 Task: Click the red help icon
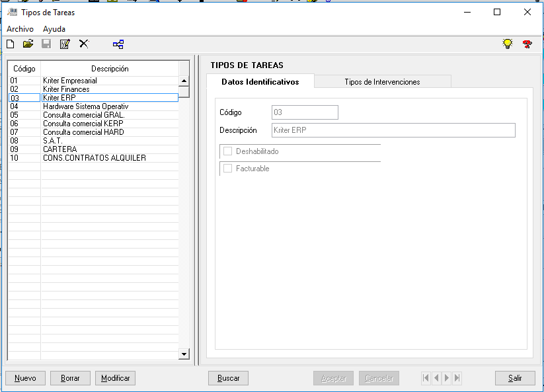pyautogui.click(x=527, y=44)
